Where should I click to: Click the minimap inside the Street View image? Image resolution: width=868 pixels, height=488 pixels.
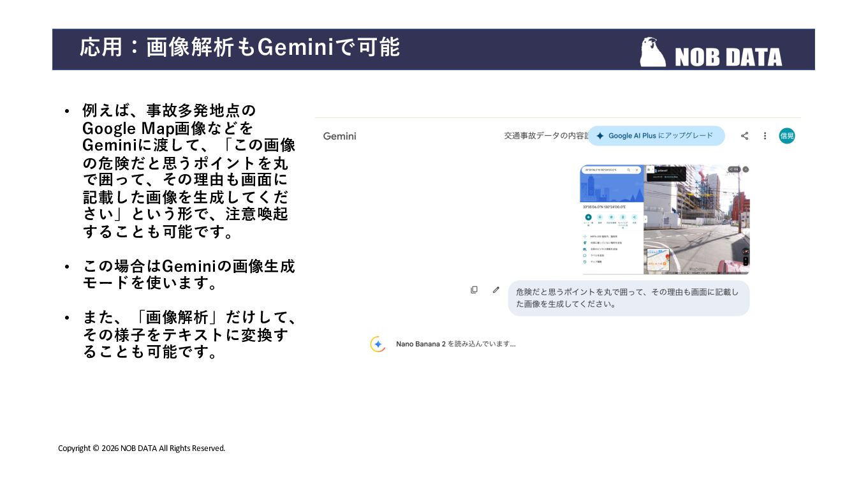(658, 260)
